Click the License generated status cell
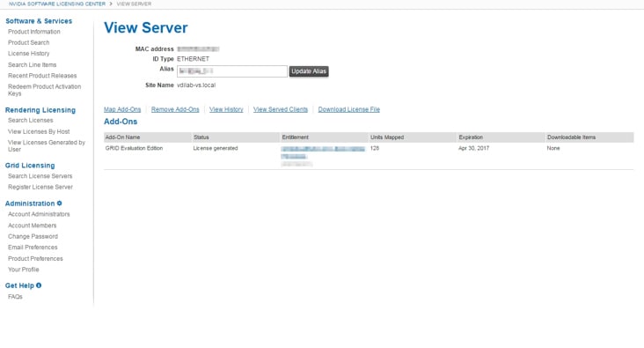 pos(216,148)
